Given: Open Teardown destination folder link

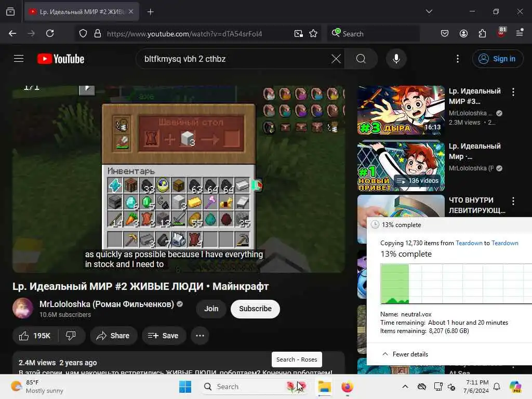Looking at the screenshot, I should [x=505, y=243].
